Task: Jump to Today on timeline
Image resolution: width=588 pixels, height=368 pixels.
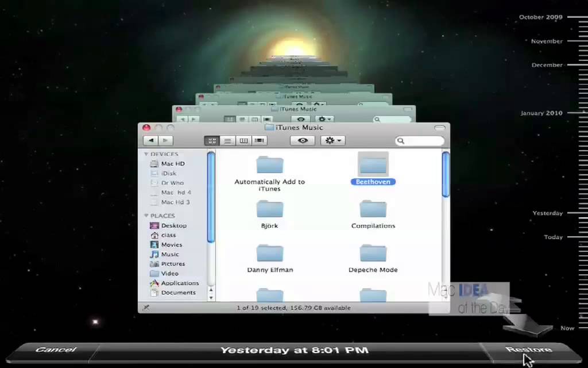Action: pyautogui.click(x=553, y=237)
